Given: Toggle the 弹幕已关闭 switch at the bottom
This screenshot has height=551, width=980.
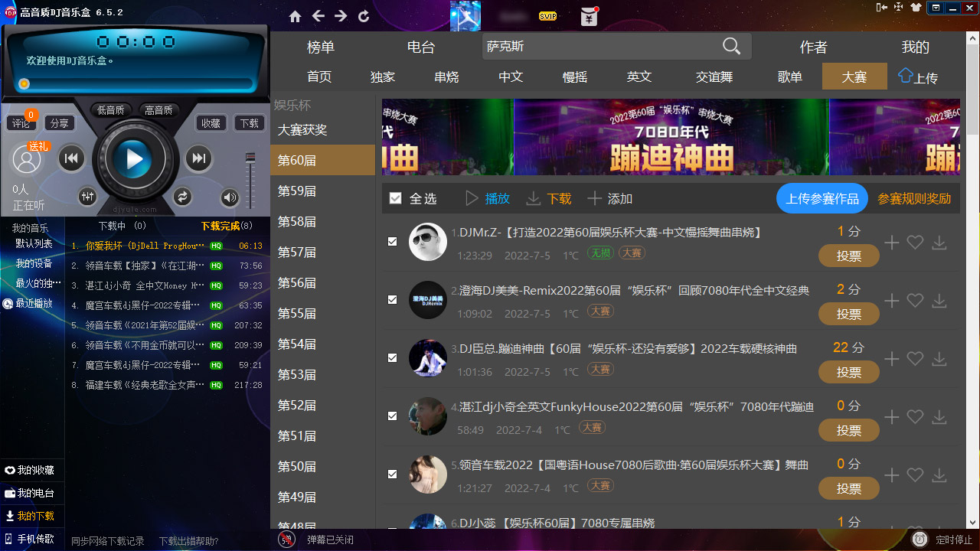Looking at the screenshot, I should [286, 539].
